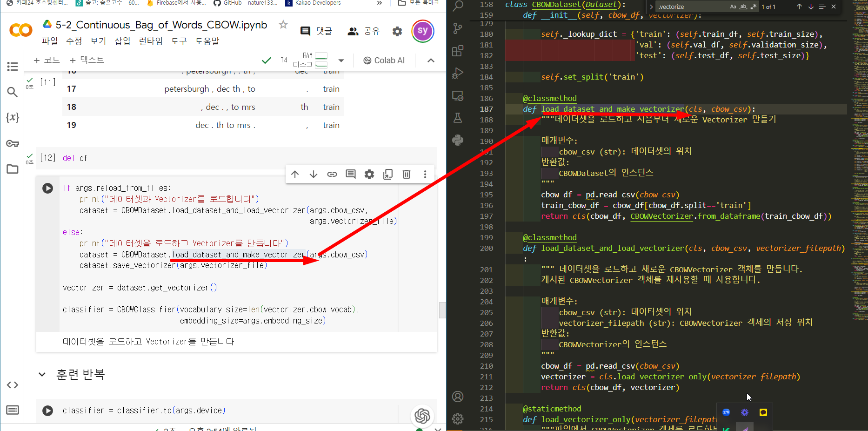This screenshot has width=868, height=431.
Task: Open VS Code Manage gear menu
Action: click(x=458, y=419)
